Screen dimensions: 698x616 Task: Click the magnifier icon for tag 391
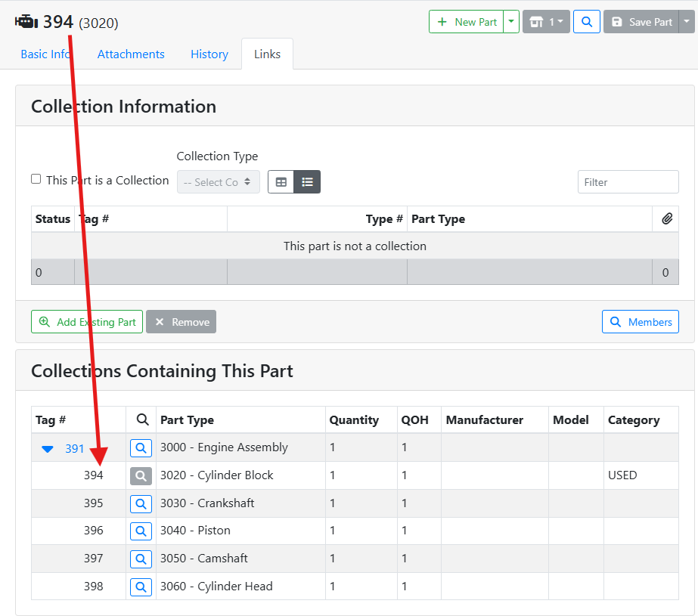click(x=141, y=448)
